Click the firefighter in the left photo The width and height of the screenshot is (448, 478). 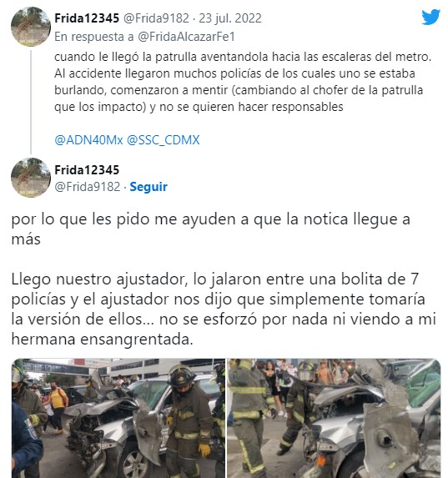188,420
